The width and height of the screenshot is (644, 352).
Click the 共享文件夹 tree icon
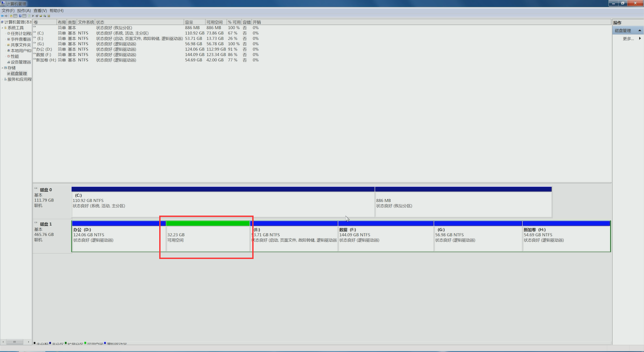8,45
